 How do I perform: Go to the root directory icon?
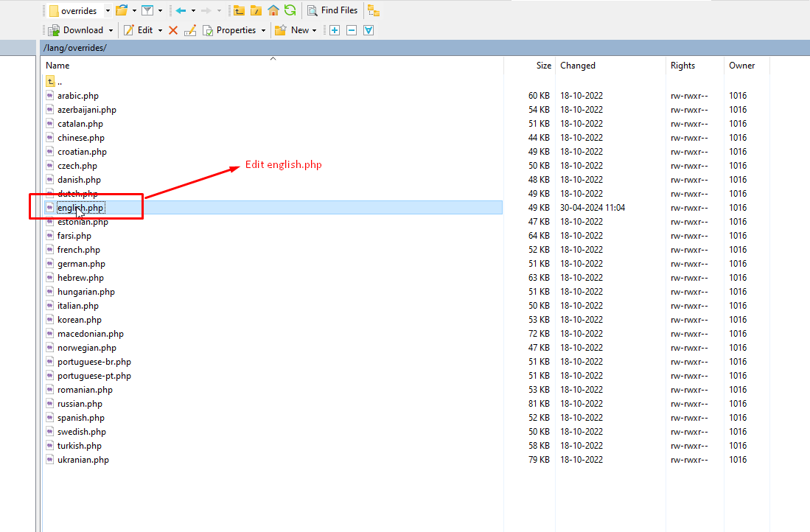tap(256, 10)
